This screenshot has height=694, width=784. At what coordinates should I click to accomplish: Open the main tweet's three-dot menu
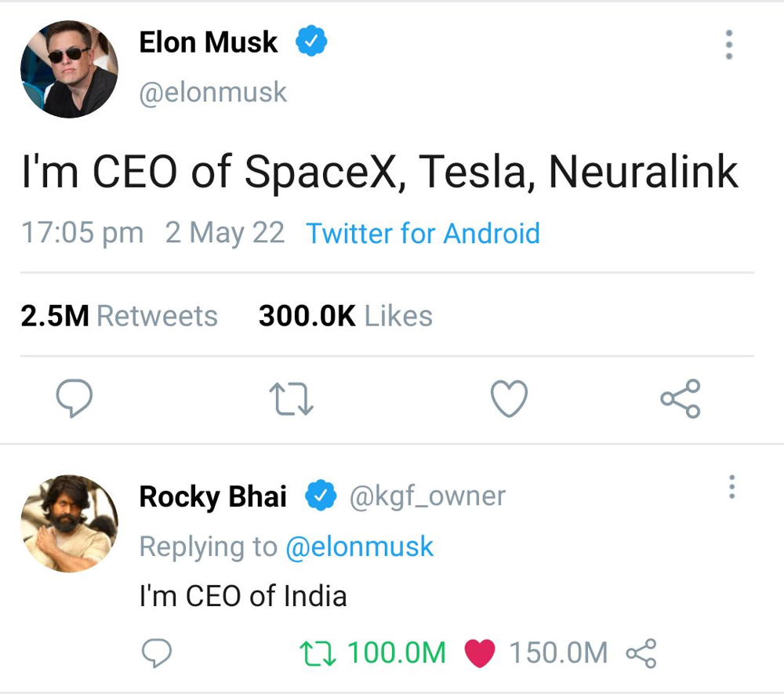pyautogui.click(x=729, y=45)
